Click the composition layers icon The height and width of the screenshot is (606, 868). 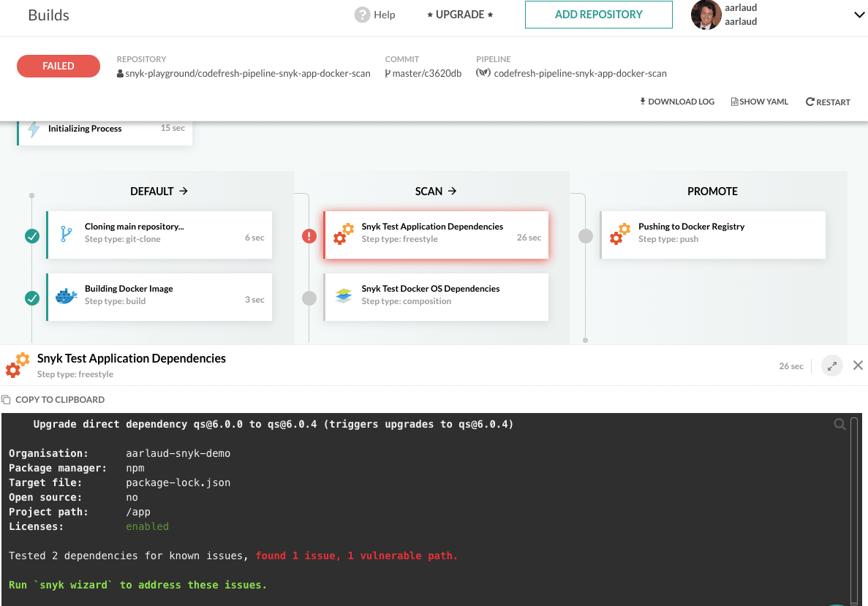tap(344, 296)
